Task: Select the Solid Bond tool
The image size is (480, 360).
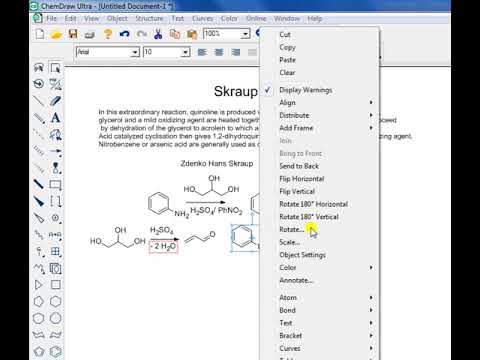Action: click(39, 101)
